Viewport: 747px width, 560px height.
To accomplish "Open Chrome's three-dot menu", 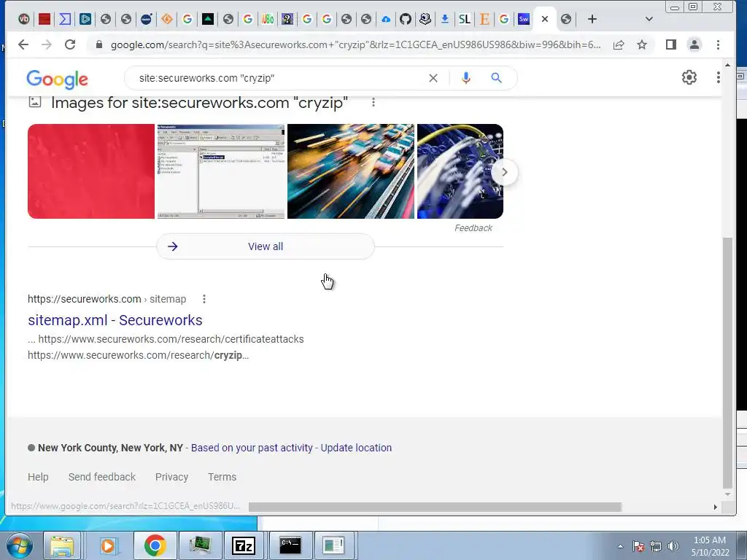I will click(718, 44).
